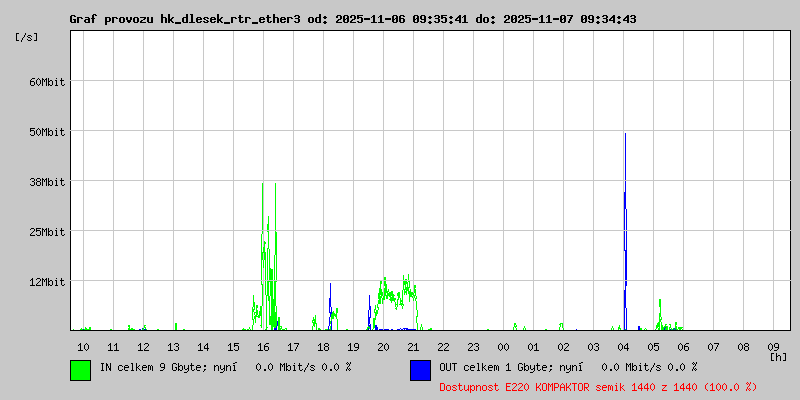The width and height of the screenshot is (800, 400).
Task: Click the green IN legend color box
Action: coord(80,369)
